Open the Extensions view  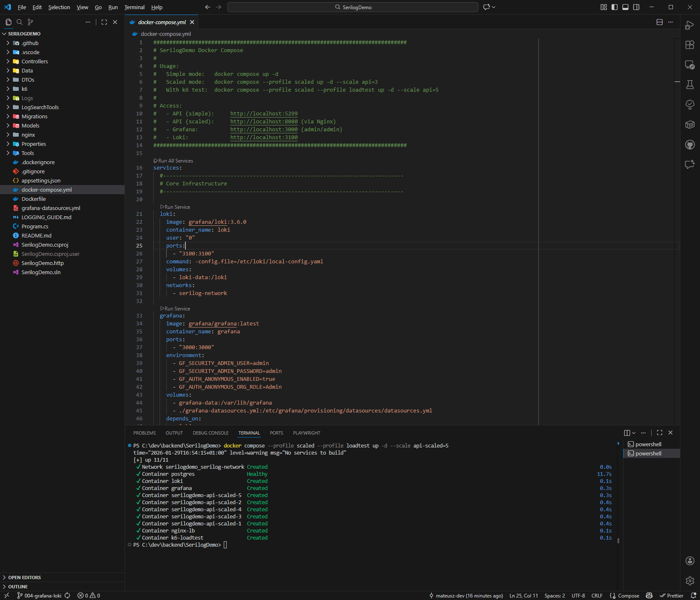[x=690, y=45]
